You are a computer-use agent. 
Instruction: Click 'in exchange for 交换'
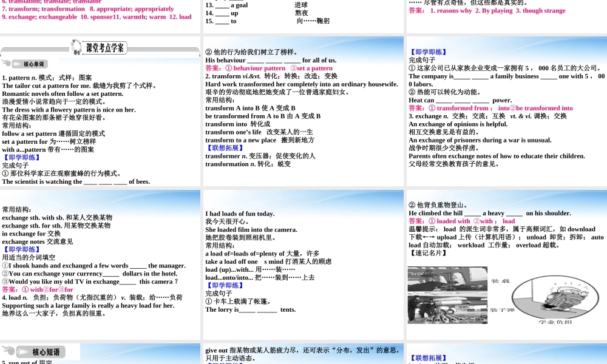coord(31,234)
